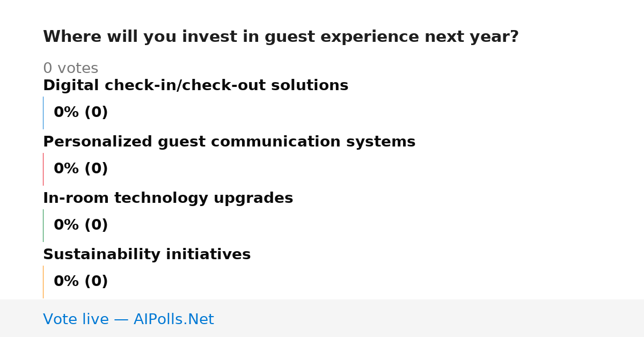
Task: Click the 0 votes total count
Action: (x=70, y=68)
